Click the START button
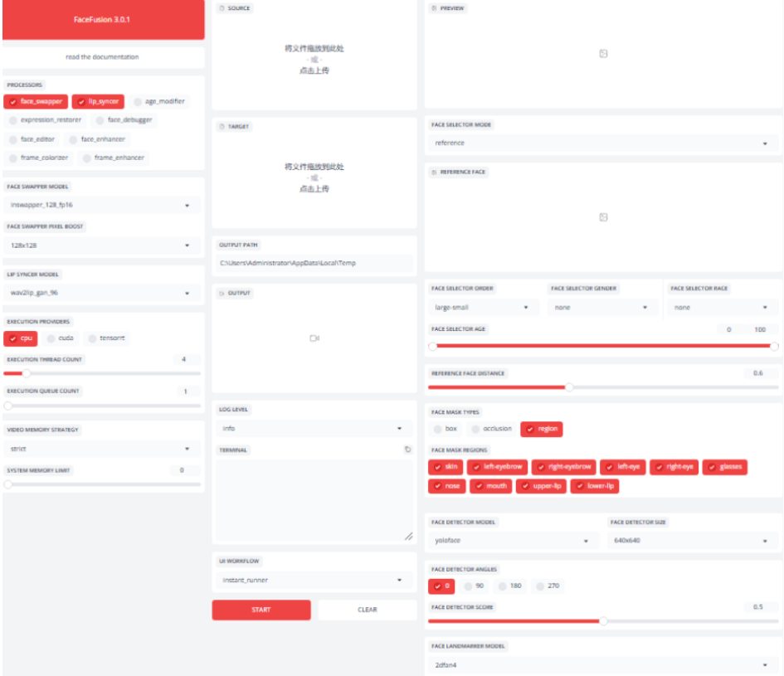 click(x=261, y=610)
